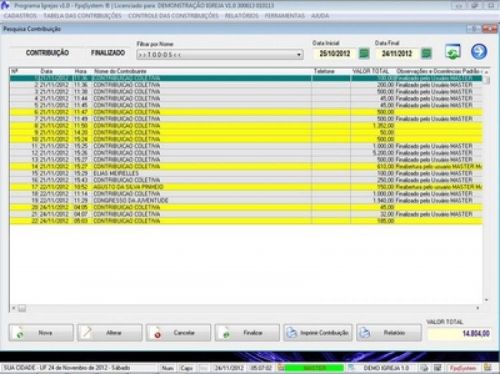Click the FpqSystem link in status bar
The width and height of the screenshot is (500, 374).
click(x=463, y=368)
